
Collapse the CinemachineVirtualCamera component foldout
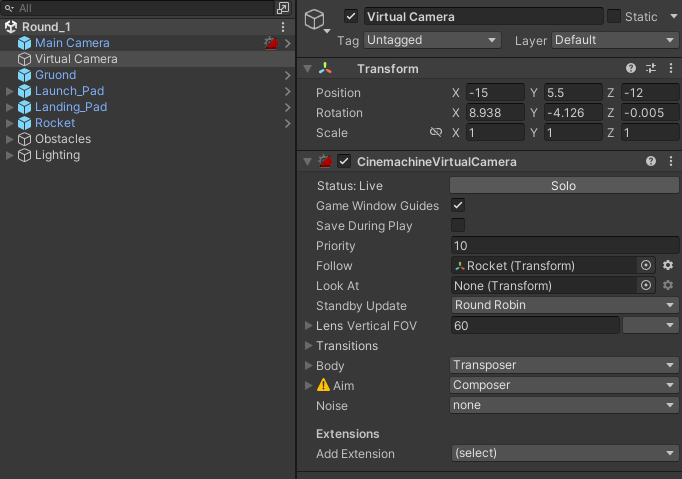[308, 162]
